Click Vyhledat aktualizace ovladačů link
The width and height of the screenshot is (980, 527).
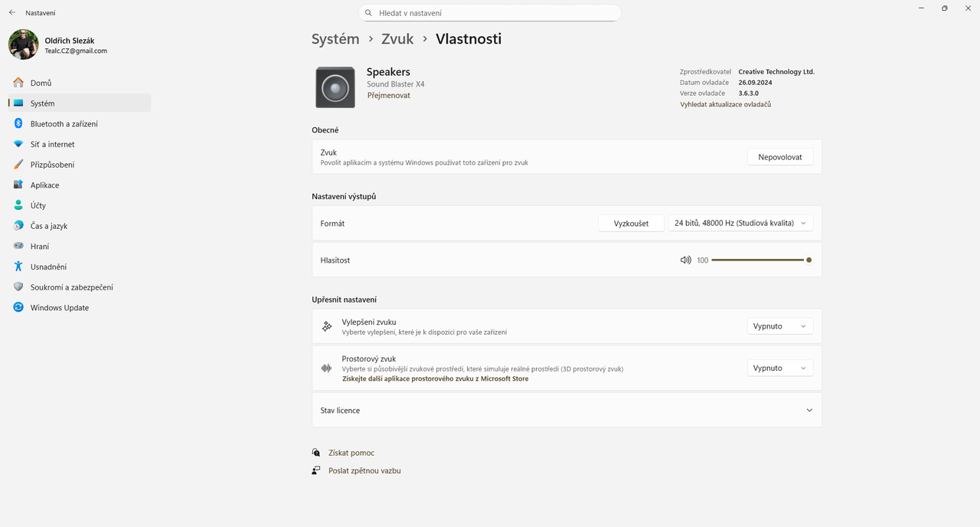point(725,104)
